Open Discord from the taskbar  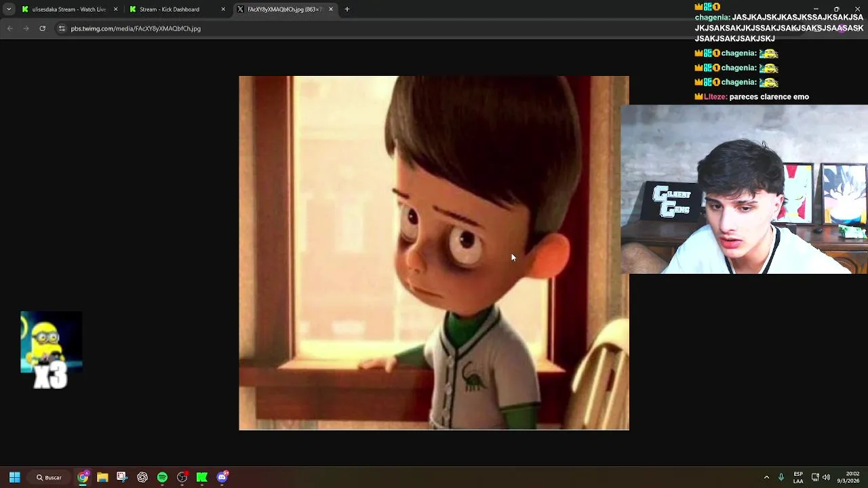(x=222, y=477)
